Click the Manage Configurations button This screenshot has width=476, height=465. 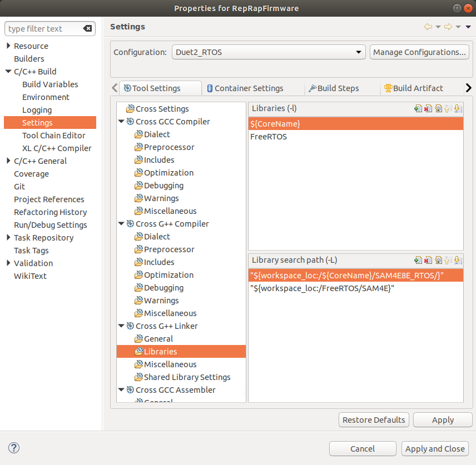click(x=421, y=52)
